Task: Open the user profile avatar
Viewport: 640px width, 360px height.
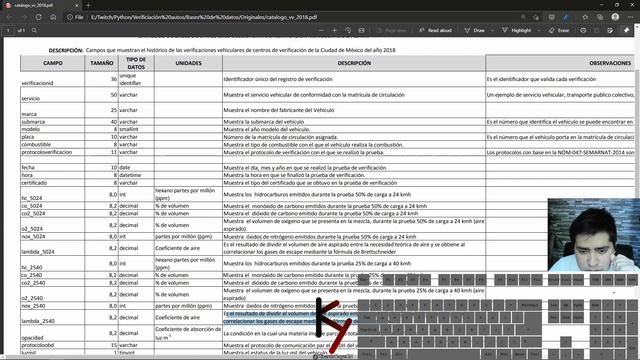Action: (615, 17)
